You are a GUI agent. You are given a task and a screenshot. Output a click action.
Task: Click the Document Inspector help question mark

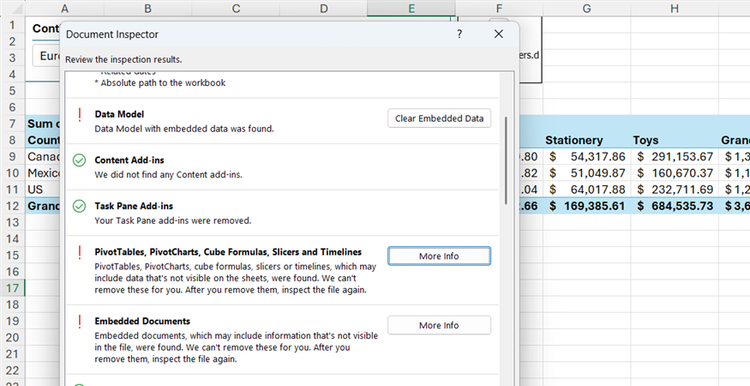459,34
